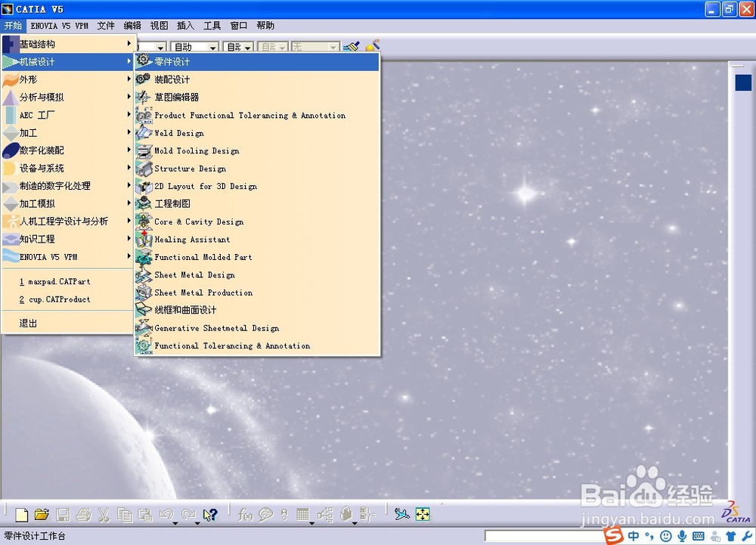Click the Paste icon
Viewport: 756px width, 545px height.
tap(145, 515)
